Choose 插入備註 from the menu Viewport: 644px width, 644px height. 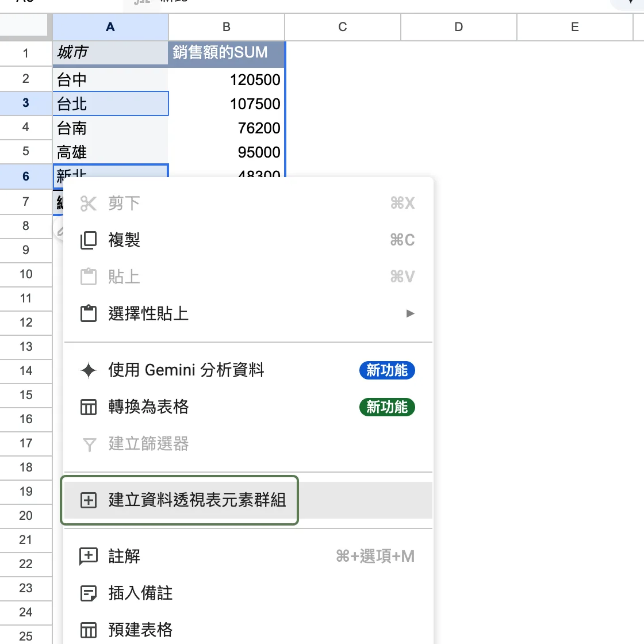(x=248, y=593)
